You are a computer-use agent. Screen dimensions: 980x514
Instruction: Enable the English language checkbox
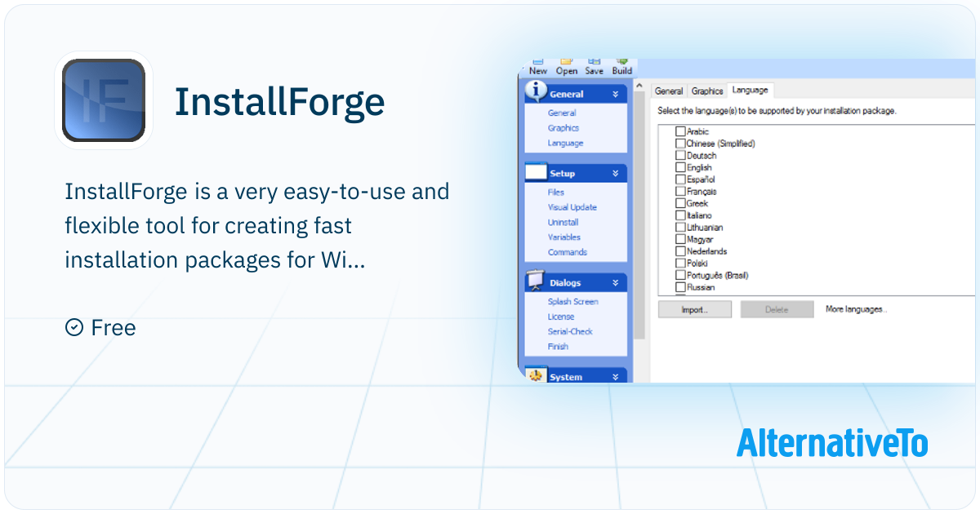pyautogui.click(x=680, y=167)
